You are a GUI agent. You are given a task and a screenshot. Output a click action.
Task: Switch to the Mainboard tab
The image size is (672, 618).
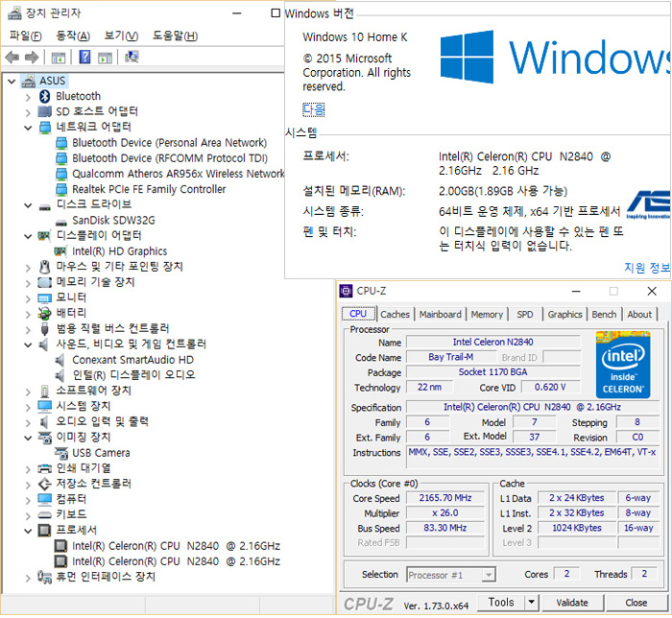click(440, 315)
